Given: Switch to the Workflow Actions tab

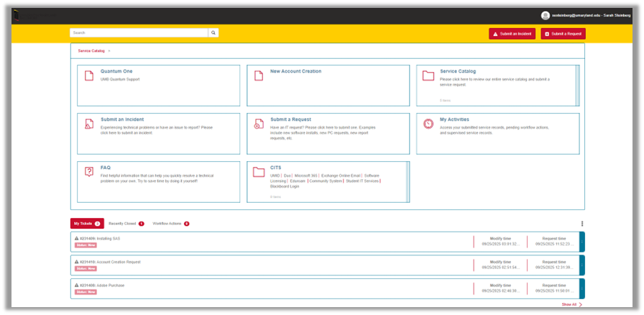Looking at the screenshot, I should tap(170, 224).
